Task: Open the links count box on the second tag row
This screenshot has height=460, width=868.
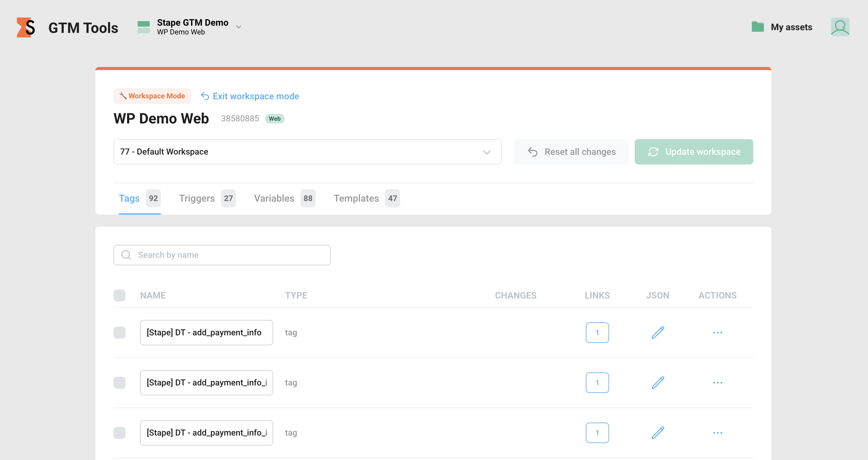Action: [597, 383]
